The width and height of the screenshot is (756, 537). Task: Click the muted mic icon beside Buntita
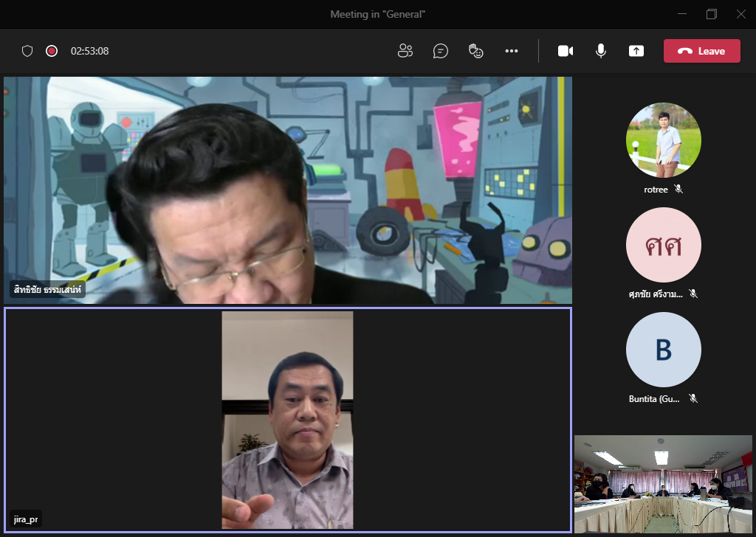(693, 398)
